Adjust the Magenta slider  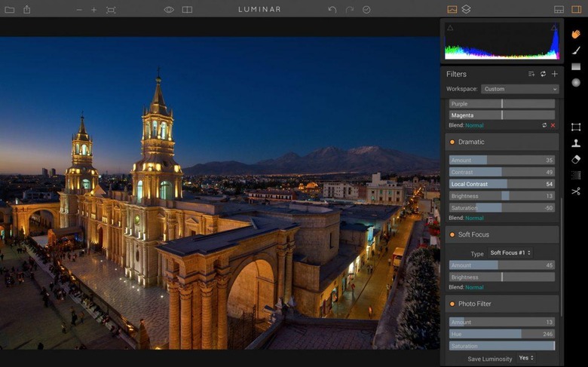click(x=502, y=115)
